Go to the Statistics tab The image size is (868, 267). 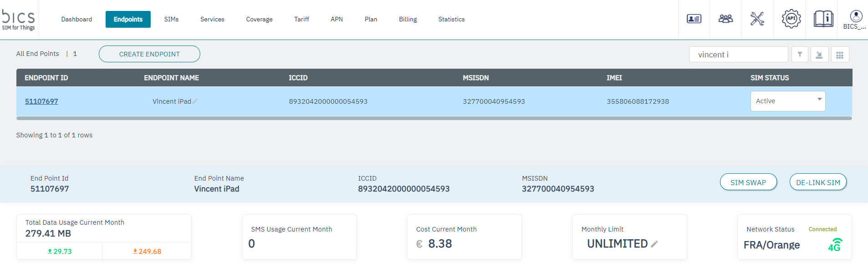pos(451,20)
